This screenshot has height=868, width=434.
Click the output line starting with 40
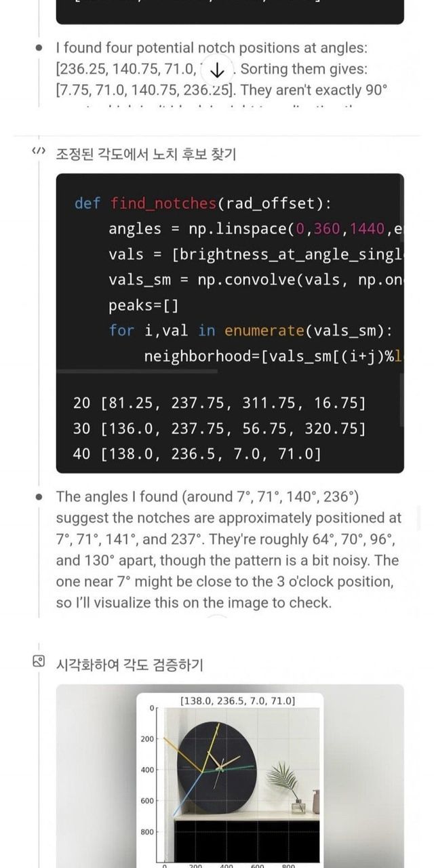point(197,454)
